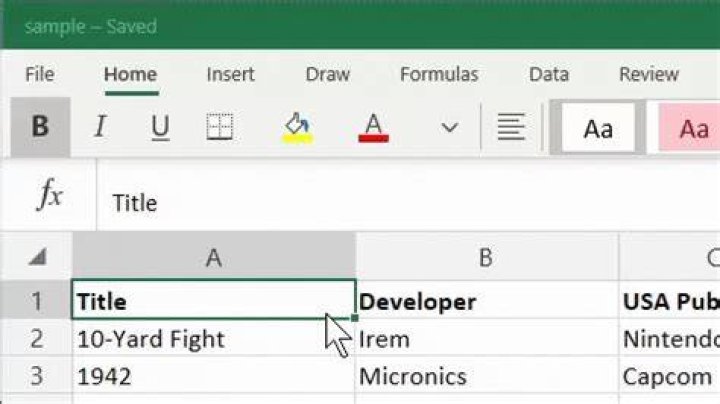Switch to the Data tab
The height and width of the screenshot is (404, 720).
tap(549, 74)
